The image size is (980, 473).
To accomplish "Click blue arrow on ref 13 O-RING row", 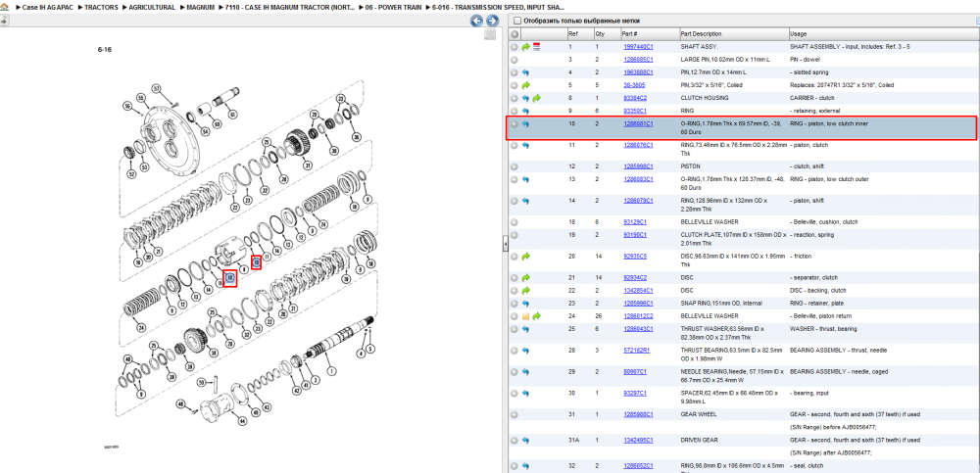I will coord(525,179).
